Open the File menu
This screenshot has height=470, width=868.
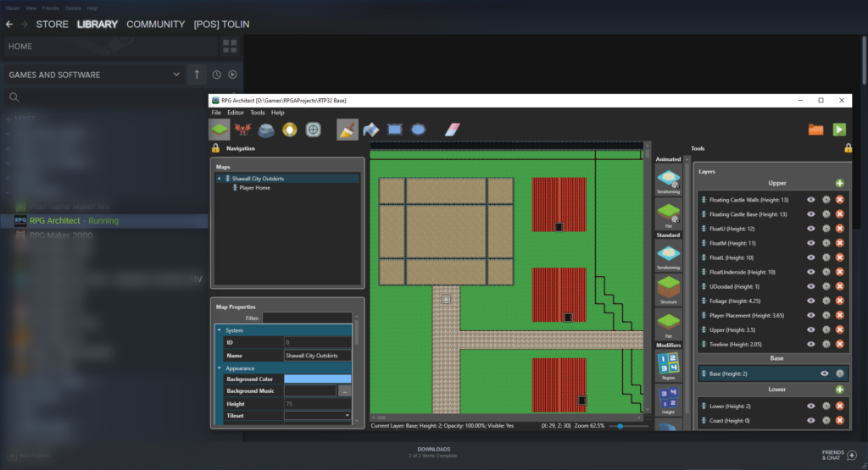216,113
